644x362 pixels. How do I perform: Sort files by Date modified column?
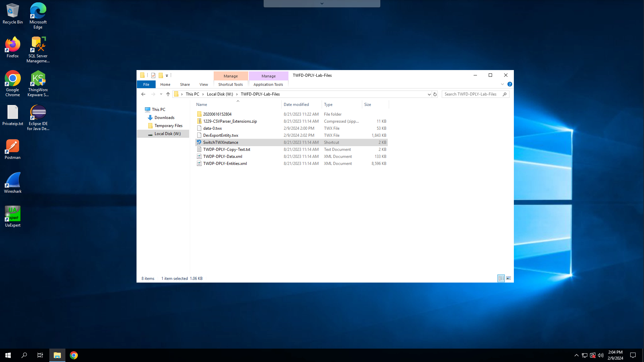point(302,105)
